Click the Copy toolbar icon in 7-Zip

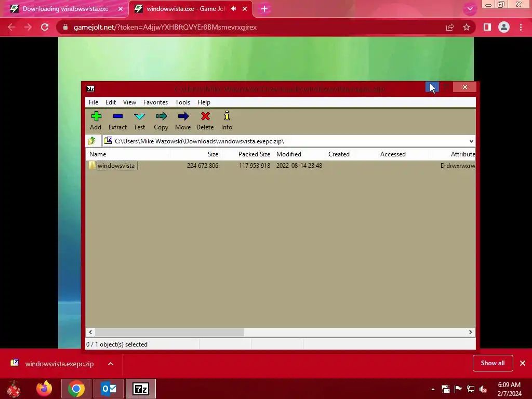(161, 121)
